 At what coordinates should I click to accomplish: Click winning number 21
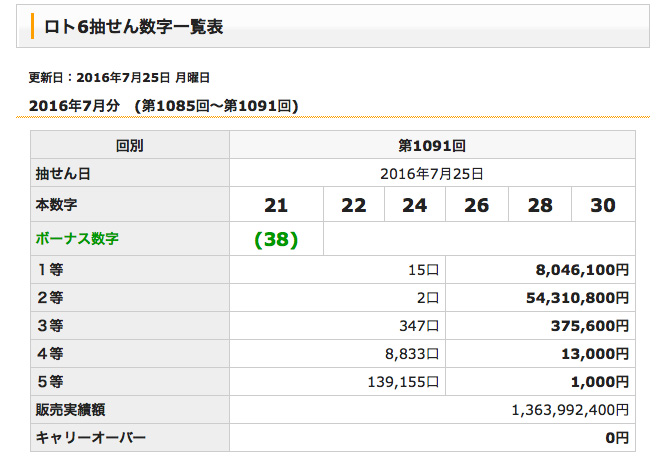click(276, 205)
